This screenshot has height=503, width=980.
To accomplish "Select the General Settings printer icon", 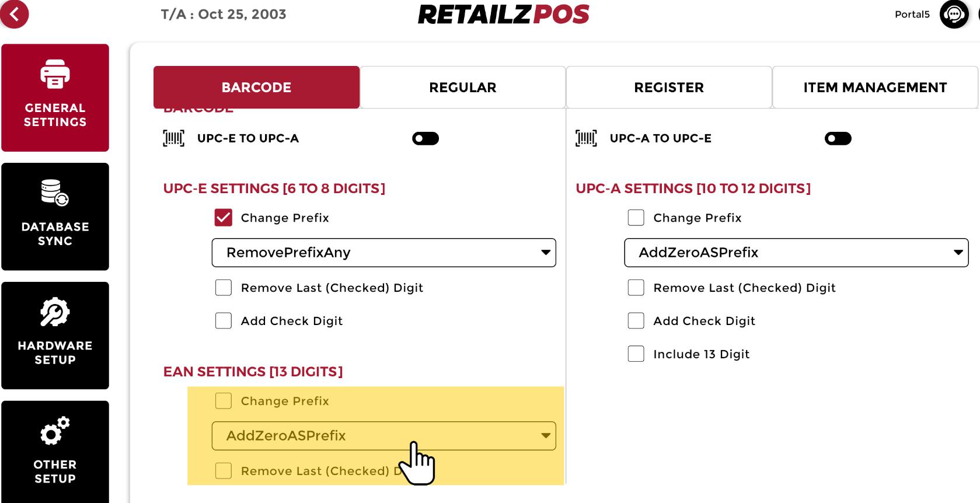I will [55, 74].
